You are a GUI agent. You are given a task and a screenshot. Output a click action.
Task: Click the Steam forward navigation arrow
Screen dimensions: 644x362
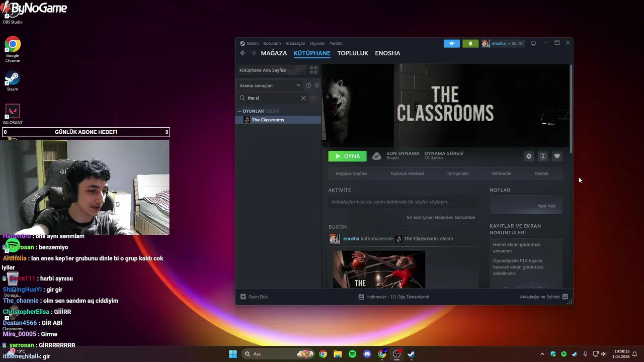pyautogui.click(x=254, y=53)
